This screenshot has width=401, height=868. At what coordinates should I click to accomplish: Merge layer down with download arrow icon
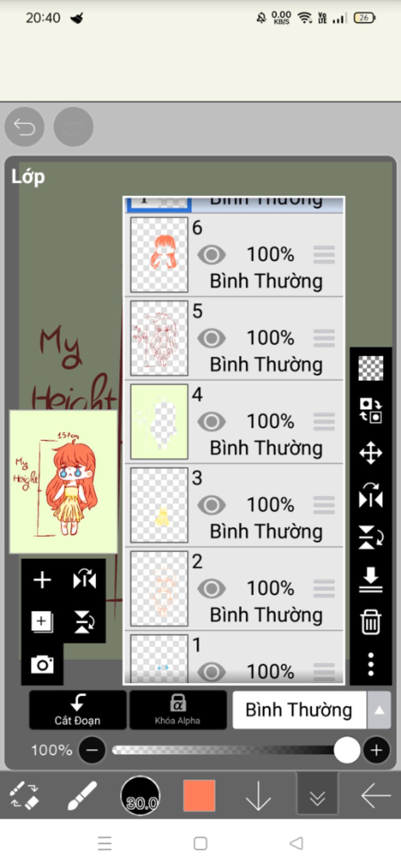(370, 580)
